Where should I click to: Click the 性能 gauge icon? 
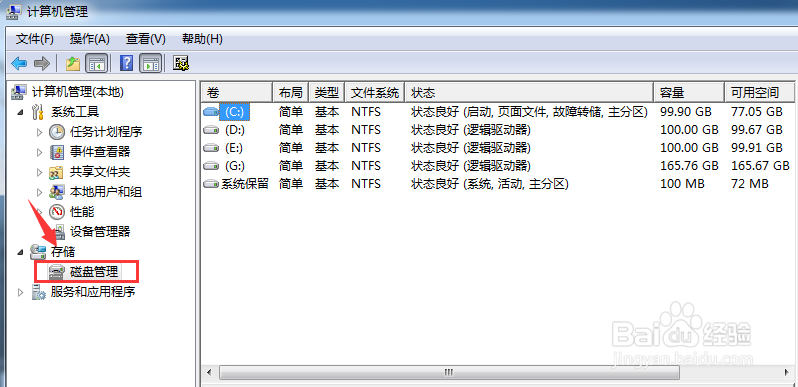tap(57, 212)
